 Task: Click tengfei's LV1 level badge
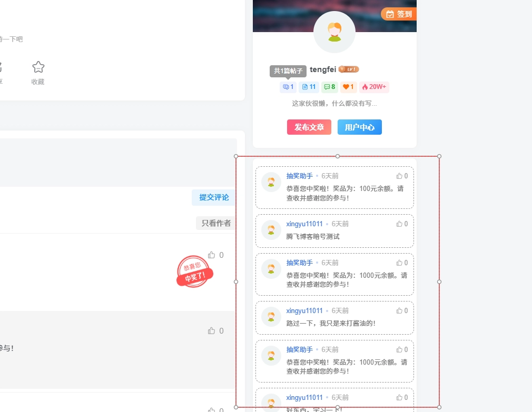349,69
